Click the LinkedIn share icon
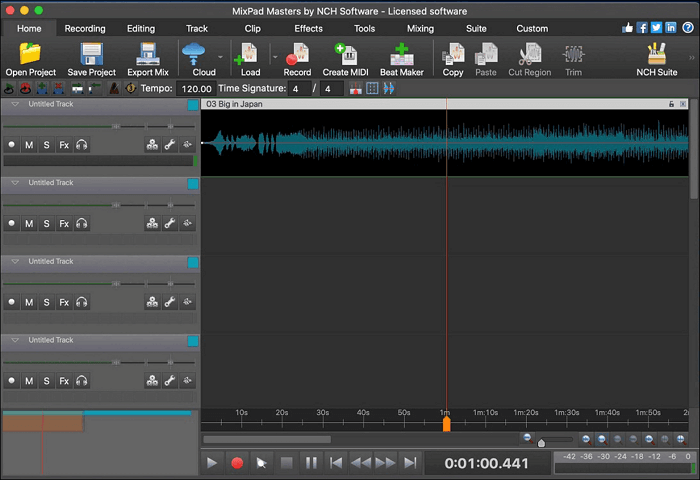The image size is (700, 480). [x=671, y=28]
